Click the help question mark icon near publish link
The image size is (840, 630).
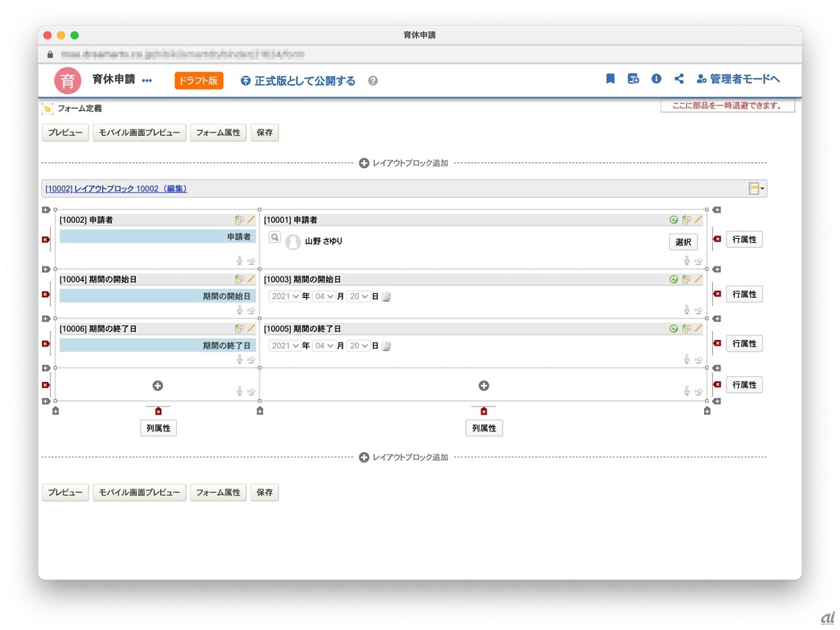point(373,81)
